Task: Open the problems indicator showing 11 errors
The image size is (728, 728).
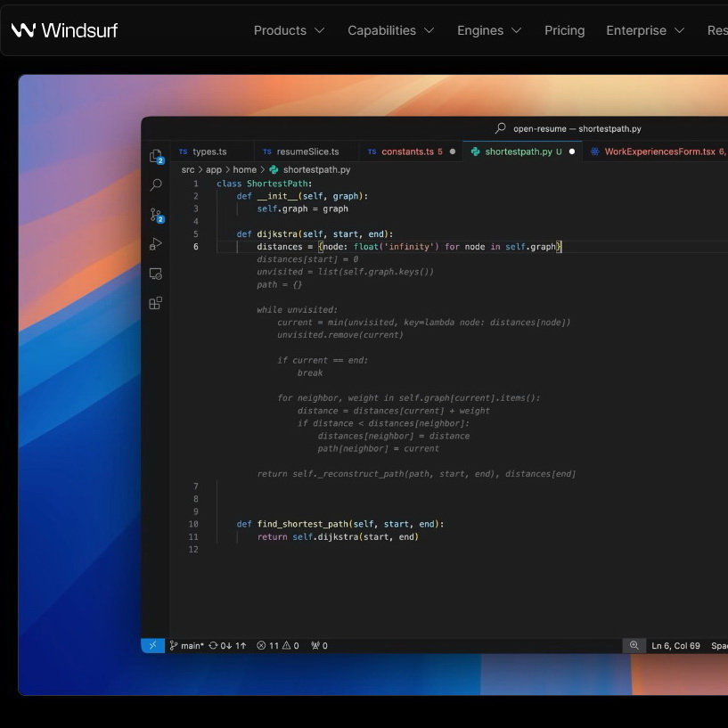Action: [278, 645]
